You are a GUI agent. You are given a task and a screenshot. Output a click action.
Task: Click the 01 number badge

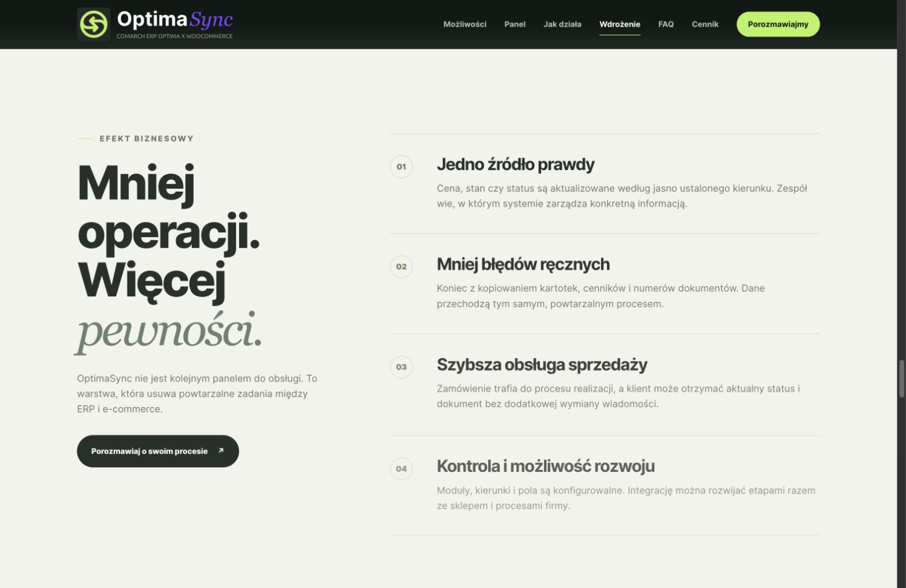401,167
